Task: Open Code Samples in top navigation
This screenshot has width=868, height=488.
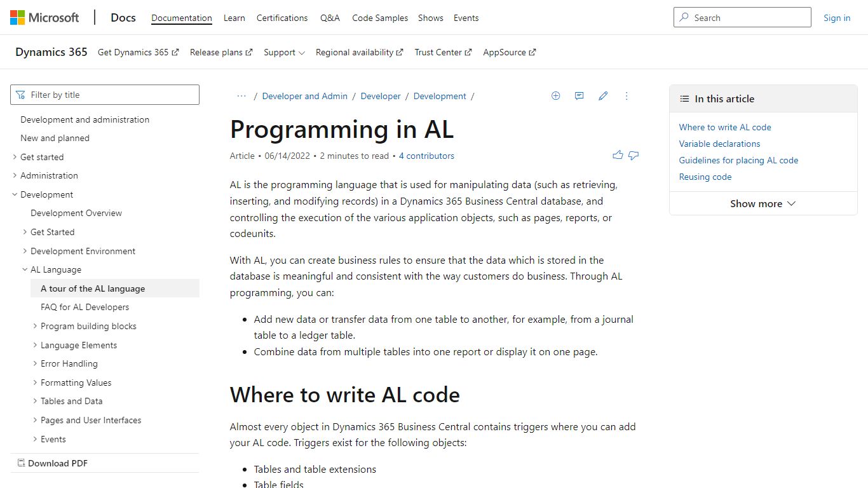Action: (x=380, y=18)
